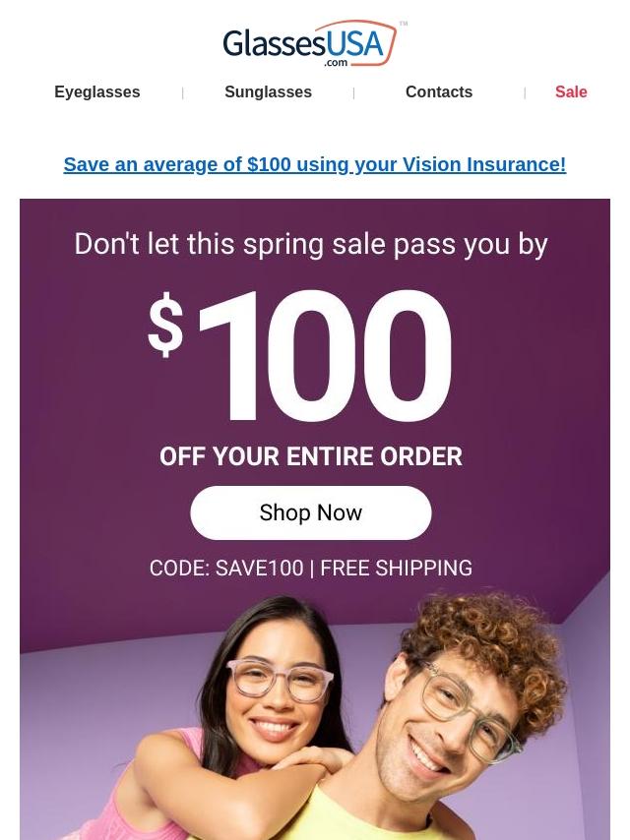This screenshot has height=840, width=630.
Task: Select Contacts in the navigation bar
Action: (x=439, y=91)
